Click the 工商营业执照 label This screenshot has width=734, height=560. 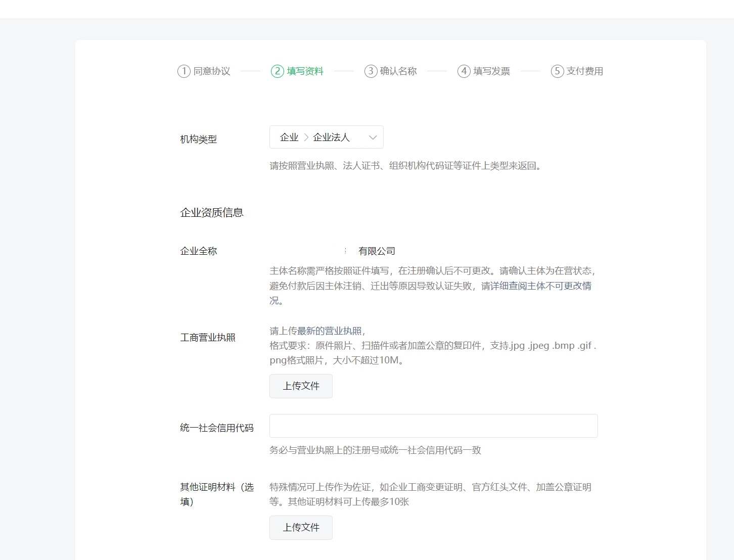click(x=208, y=338)
